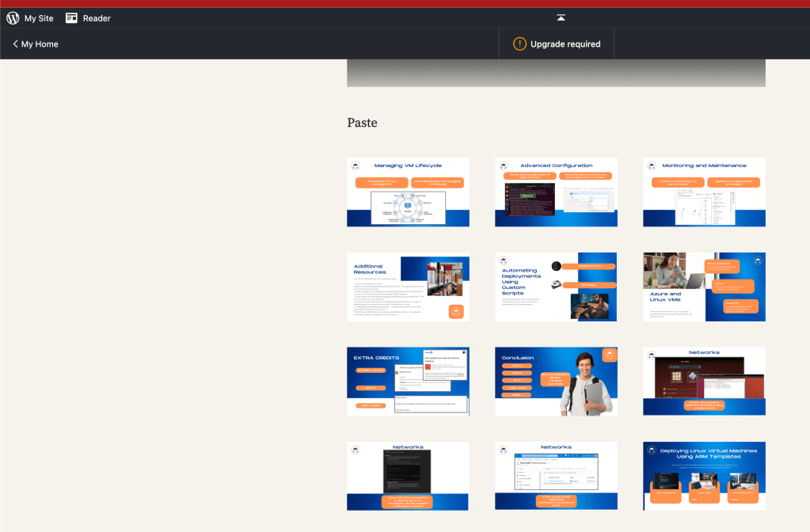Open the Managing VM Lifecycle slide thumbnail
Viewport: 810px width, 532px height.
coord(408,192)
